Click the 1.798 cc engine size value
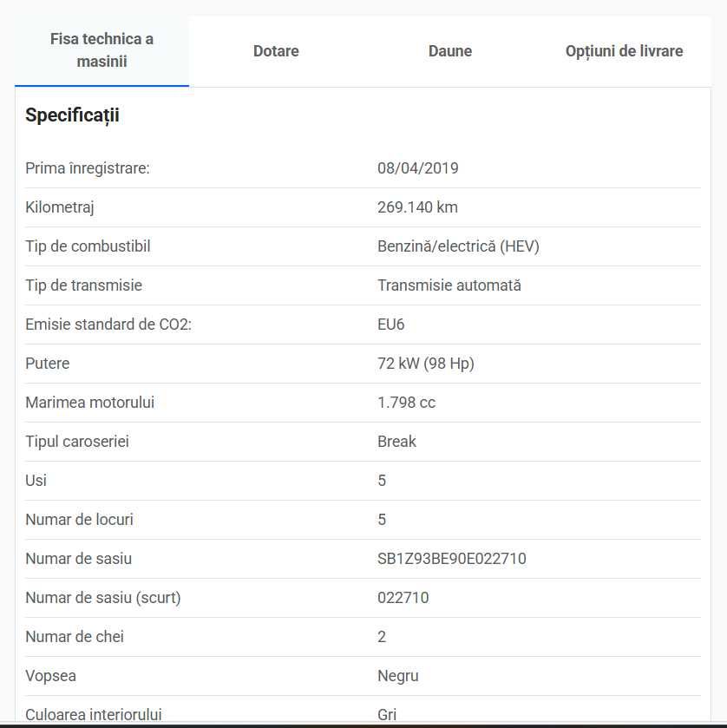 (x=406, y=402)
